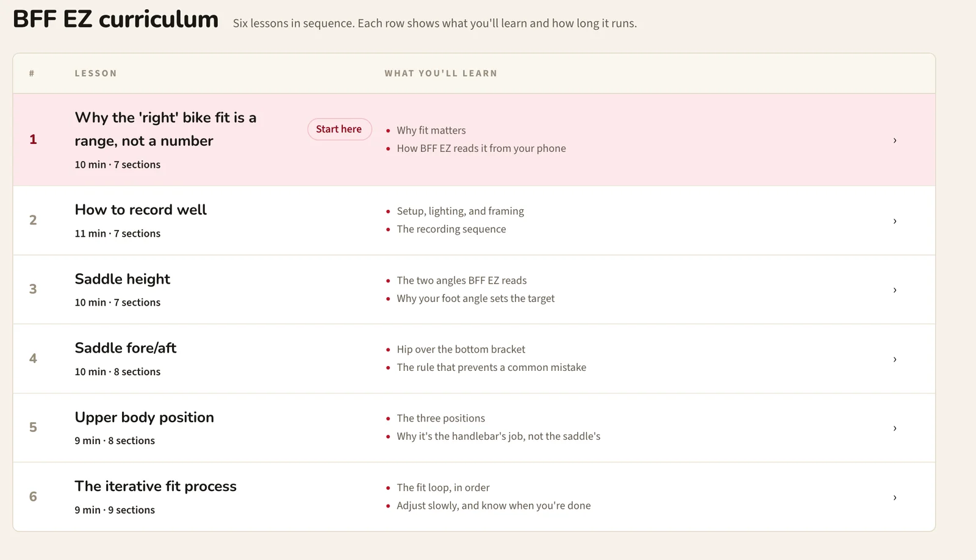Open lesson Why the 'right' bike fit is a range
The height and width of the screenshot is (560, 976).
pos(165,129)
